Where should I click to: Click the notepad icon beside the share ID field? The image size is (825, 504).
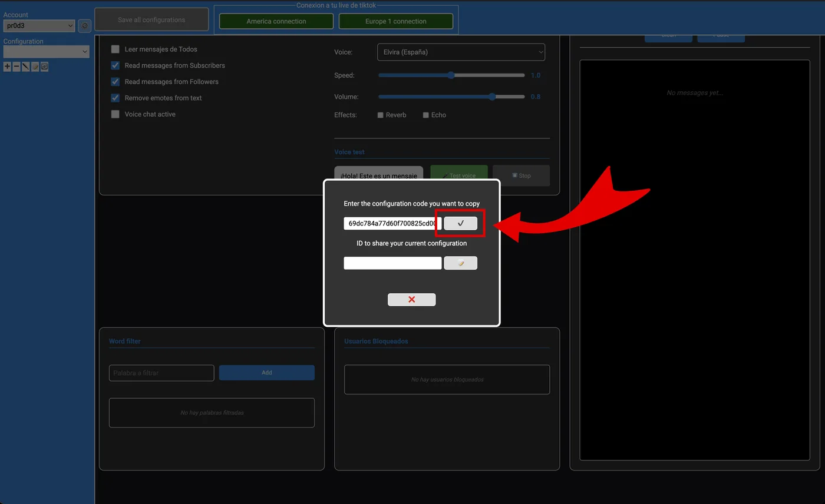coord(460,263)
